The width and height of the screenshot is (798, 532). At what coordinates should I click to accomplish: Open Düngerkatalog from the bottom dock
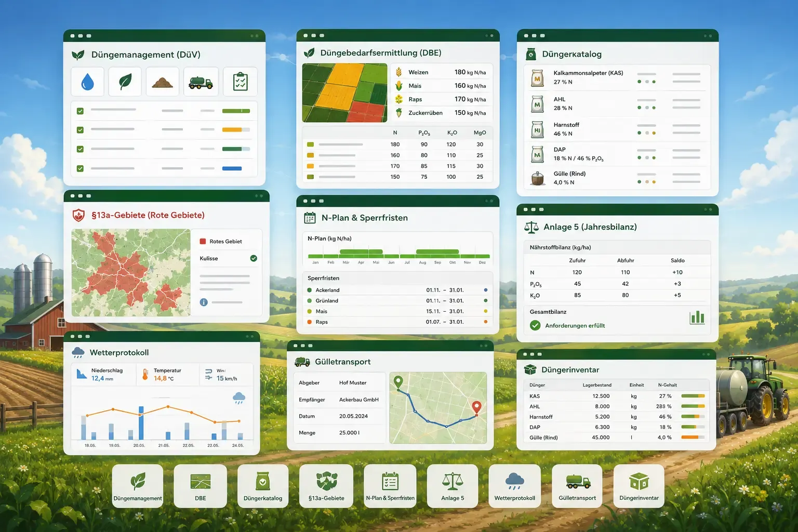coord(263,486)
